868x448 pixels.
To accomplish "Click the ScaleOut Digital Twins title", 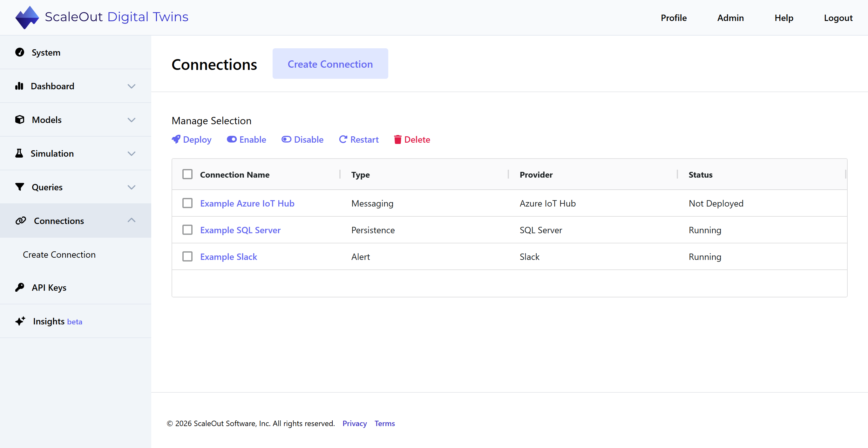I will click(117, 17).
